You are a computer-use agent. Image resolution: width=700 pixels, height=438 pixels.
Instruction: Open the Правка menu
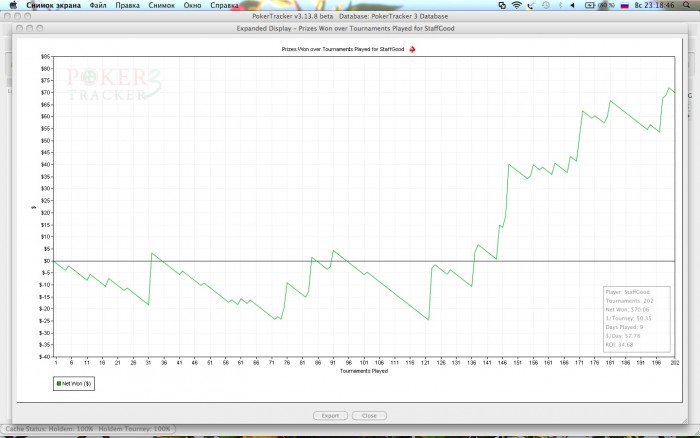tap(127, 5)
